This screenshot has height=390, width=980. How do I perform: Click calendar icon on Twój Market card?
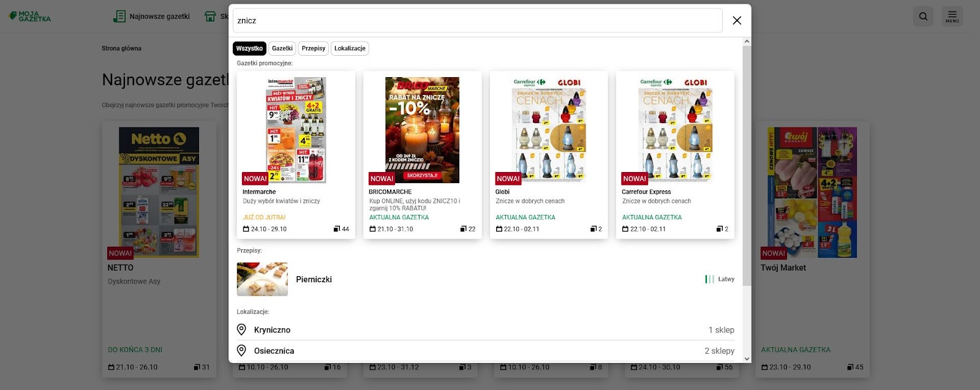coord(764,367)
